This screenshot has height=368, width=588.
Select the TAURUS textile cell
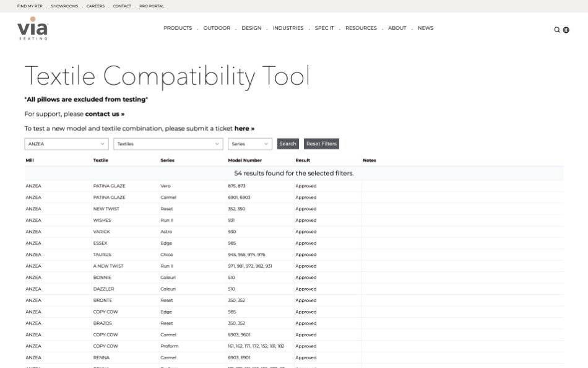pos(102,255)
